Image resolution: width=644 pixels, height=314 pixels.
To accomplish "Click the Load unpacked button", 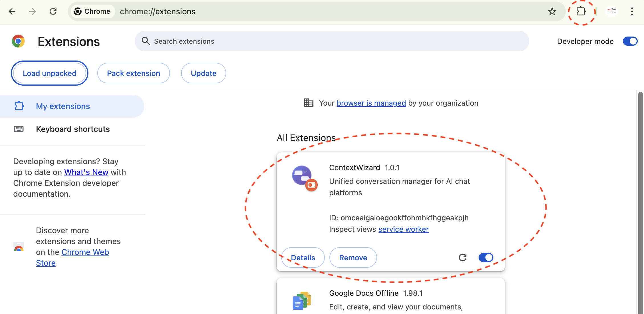I will (x=49, y=73).
